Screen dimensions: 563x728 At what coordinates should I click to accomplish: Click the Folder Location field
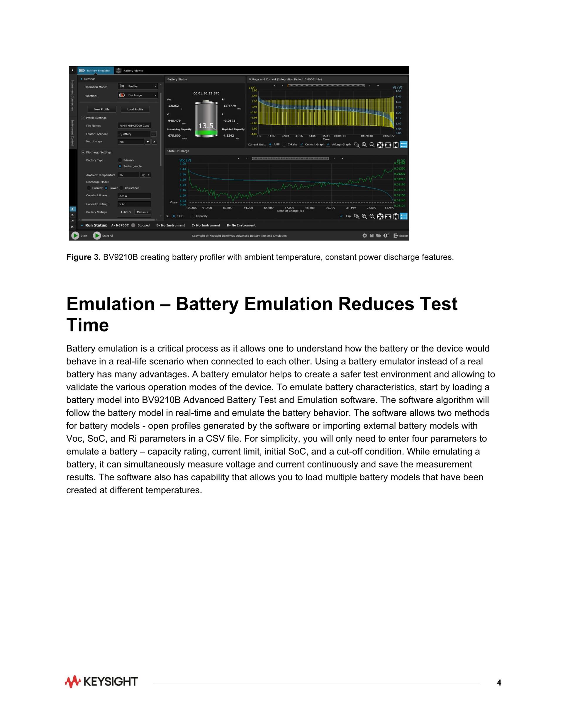(x=133, y=134)
